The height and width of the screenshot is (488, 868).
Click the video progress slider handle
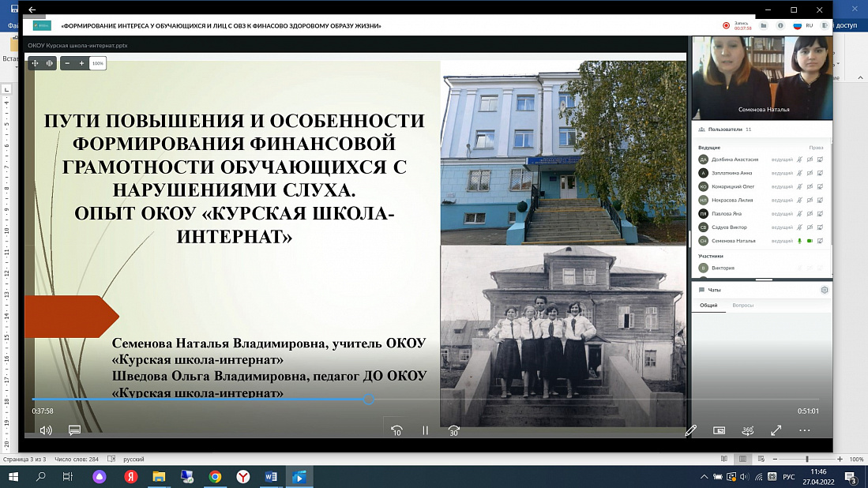click(369, 399)
